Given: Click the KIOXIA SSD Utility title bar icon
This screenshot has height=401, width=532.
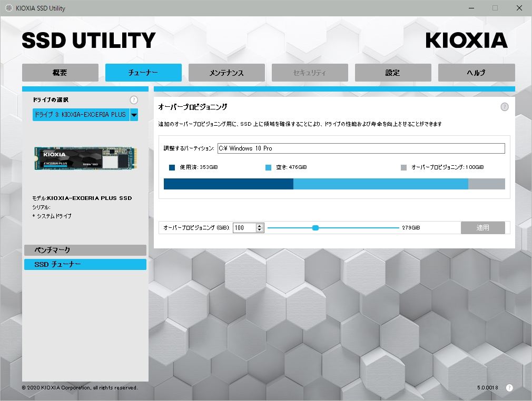Looking at the screenshot, I should tap(9, 8).
